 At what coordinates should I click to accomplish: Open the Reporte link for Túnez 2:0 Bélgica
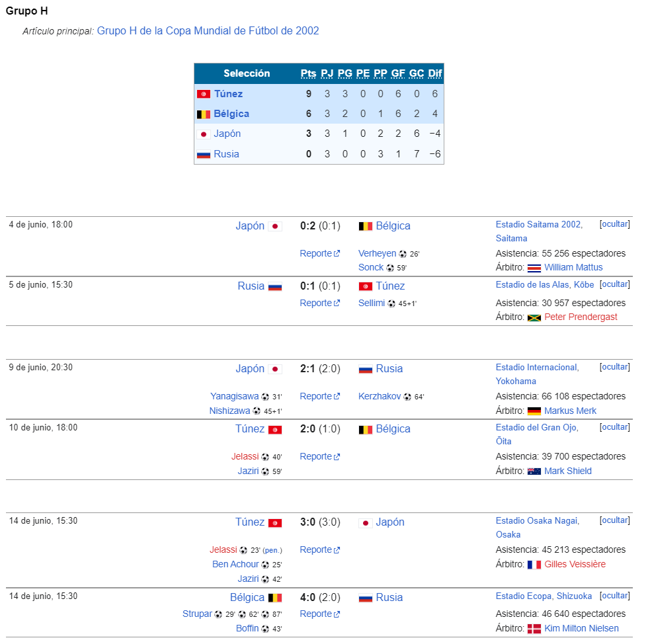(x=319, y=457)
